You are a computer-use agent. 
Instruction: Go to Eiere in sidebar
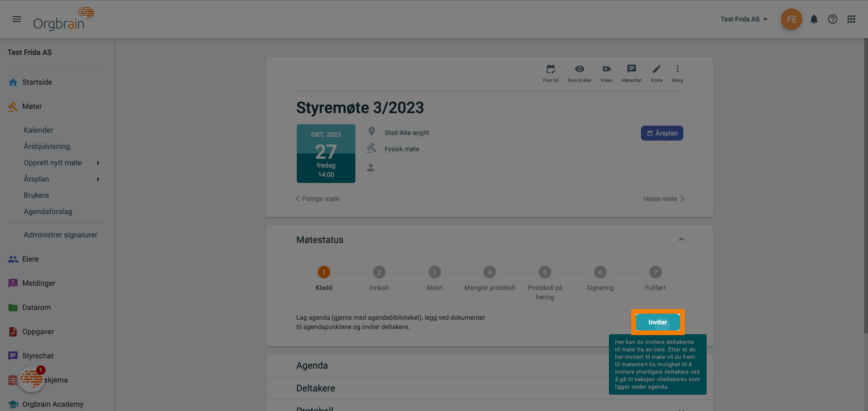point(30,259)
